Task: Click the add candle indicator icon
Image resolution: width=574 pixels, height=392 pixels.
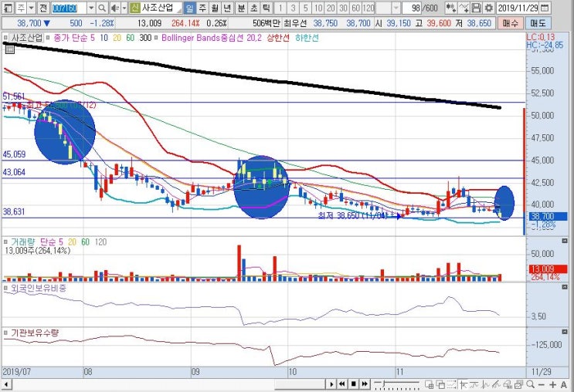Action: point(451,8)
